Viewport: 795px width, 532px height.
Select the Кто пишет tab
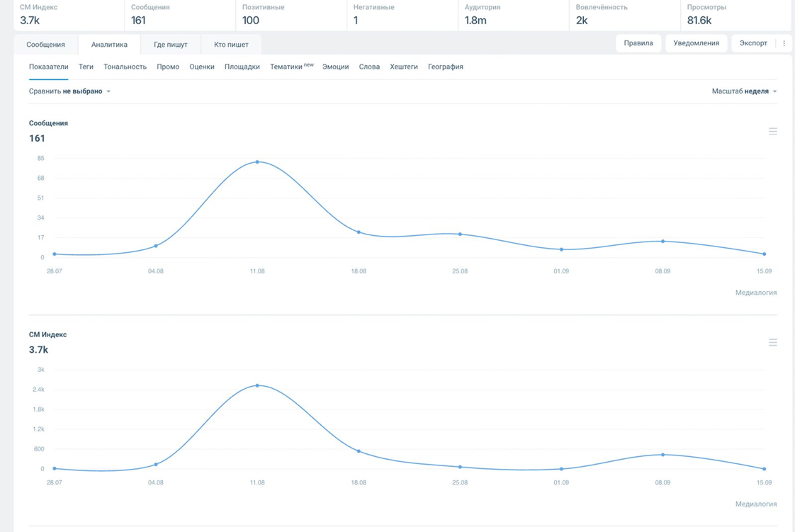pos(231,45)
